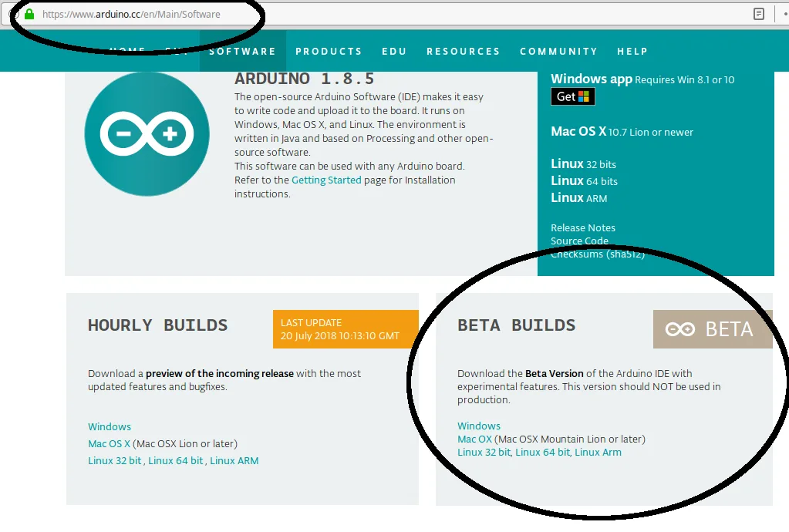The image size is (789, 532).
Task: Download beta build for Windows
Action: [x=478, y=426]
